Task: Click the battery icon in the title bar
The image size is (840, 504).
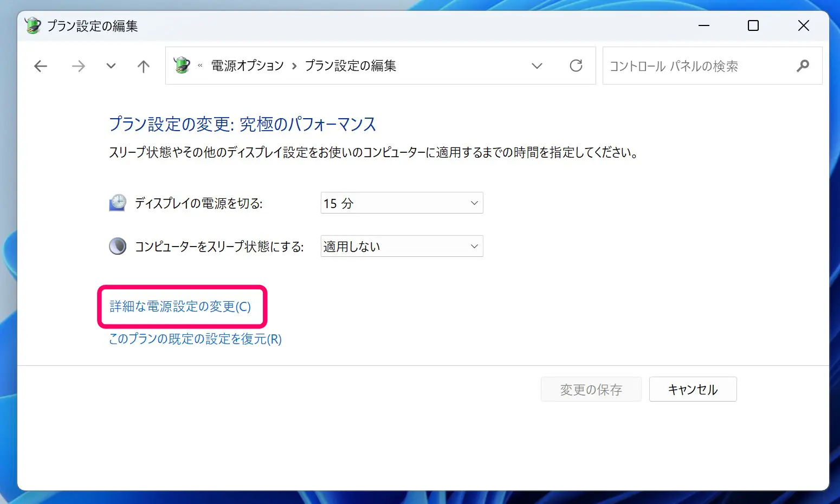Action: tap(33, 25)
